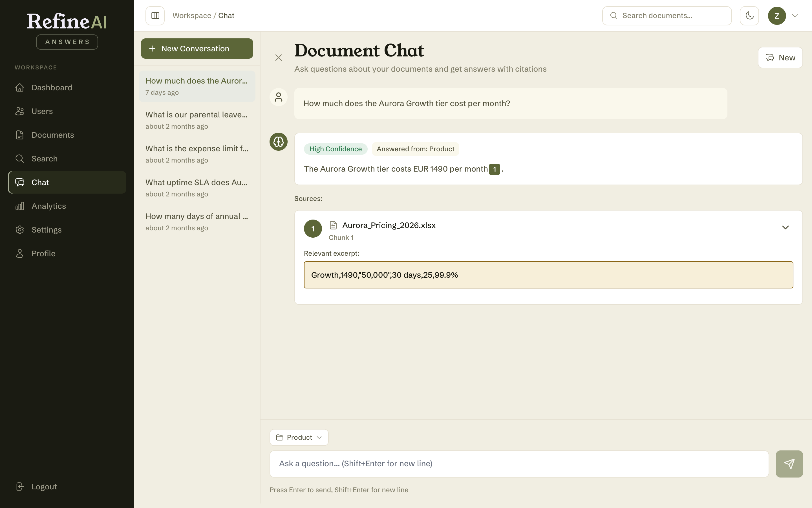This screenshot has width=812, height=508.
Task: Click the New chat button top right
Action: [780, 58]
